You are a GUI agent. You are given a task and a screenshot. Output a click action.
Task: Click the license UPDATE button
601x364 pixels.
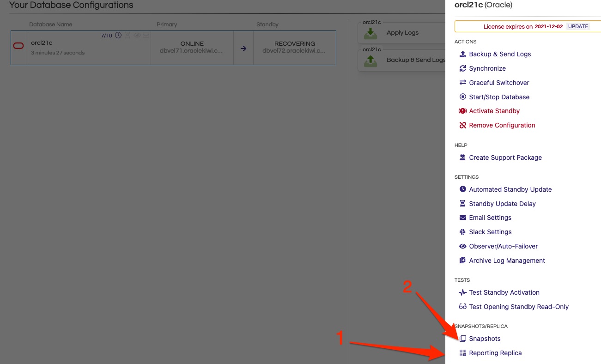pos(578,26)
